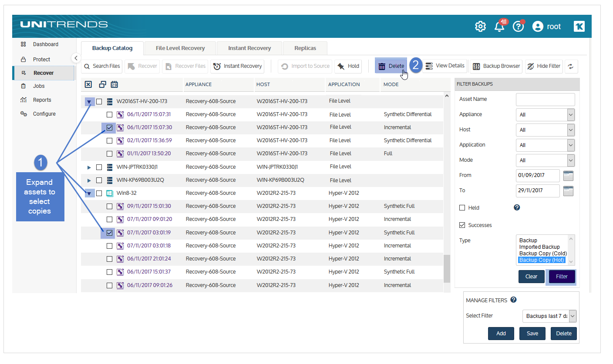
Task: Expand the WIN-KP69B003U2Q asset
Action: (x=89, y=180)
